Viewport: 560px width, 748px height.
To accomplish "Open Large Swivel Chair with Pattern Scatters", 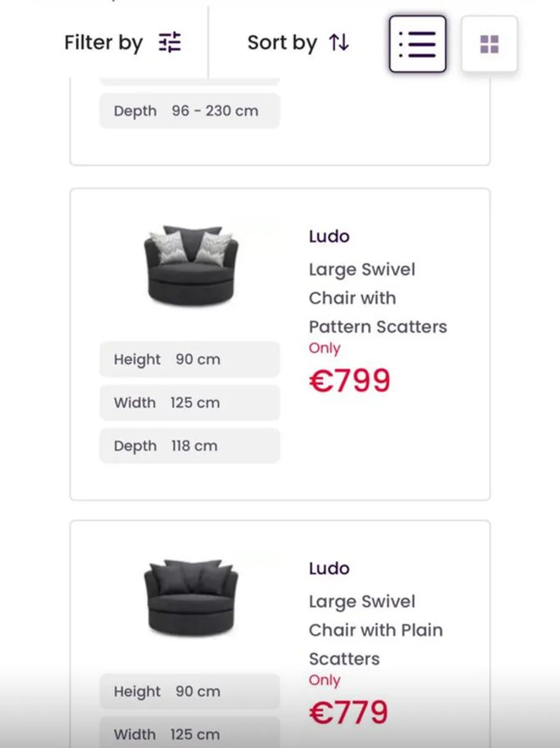I will 377,298.
